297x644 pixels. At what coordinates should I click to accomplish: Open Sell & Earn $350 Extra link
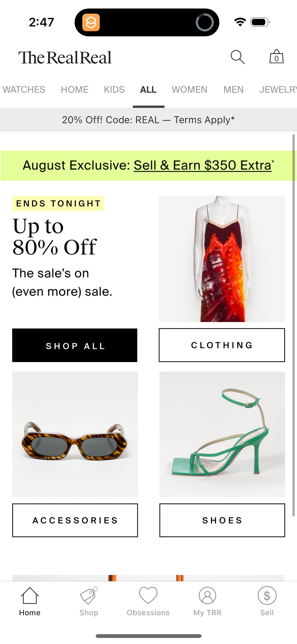pos(203,165)
